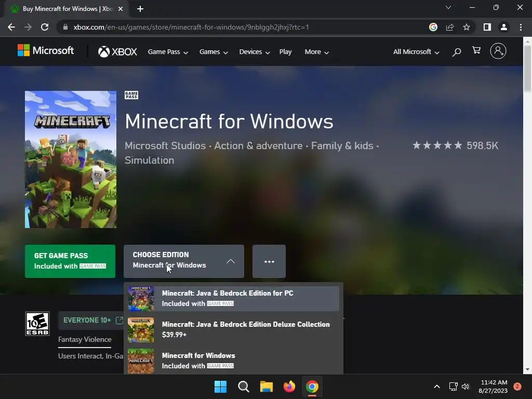Click the site lock icon in address bar
The width and height of the screenshot is (532, 399).
click(65, 27)
